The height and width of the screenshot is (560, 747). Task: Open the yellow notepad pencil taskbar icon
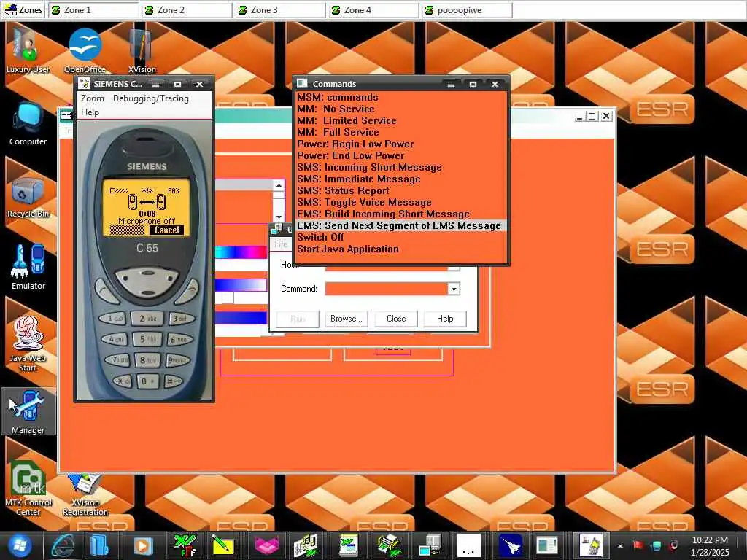222,545
